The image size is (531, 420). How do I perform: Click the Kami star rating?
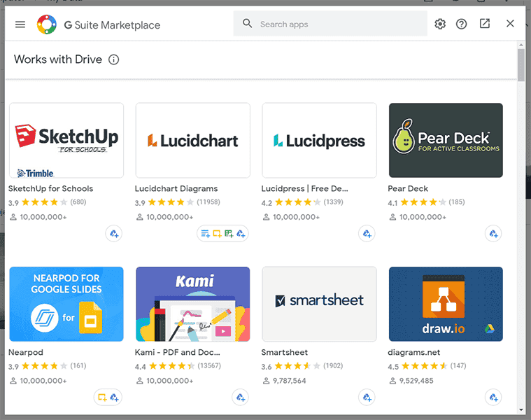click(171, 366)
